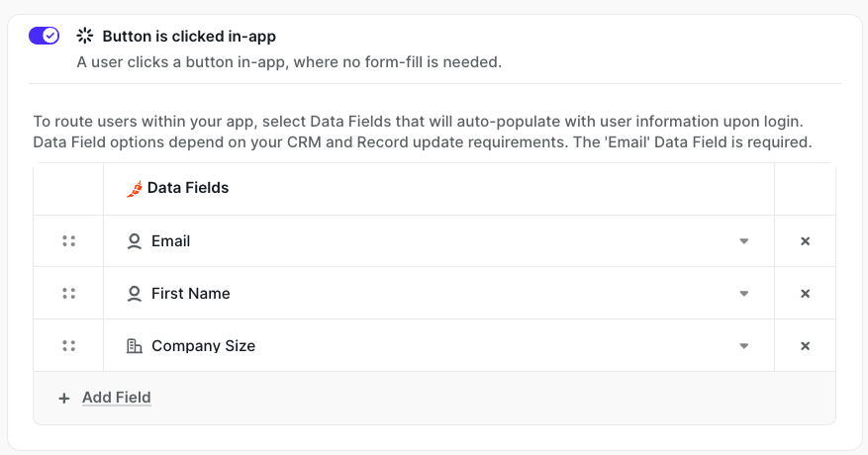Image resolution: width=868 pixels, height=455 pixels.
Task: Click the Add Field link
Action: [116, 398]
